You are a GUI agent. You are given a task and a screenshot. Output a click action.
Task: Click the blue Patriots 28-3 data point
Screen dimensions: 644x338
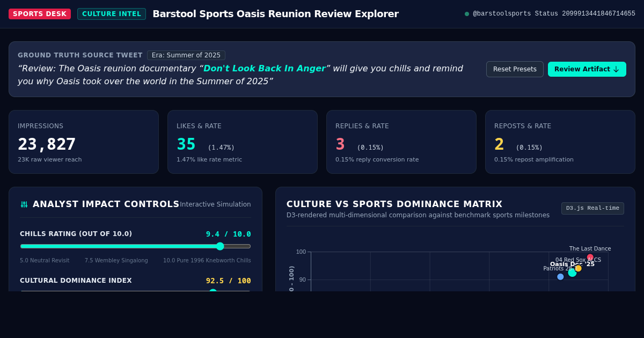[x=560, y=277]
